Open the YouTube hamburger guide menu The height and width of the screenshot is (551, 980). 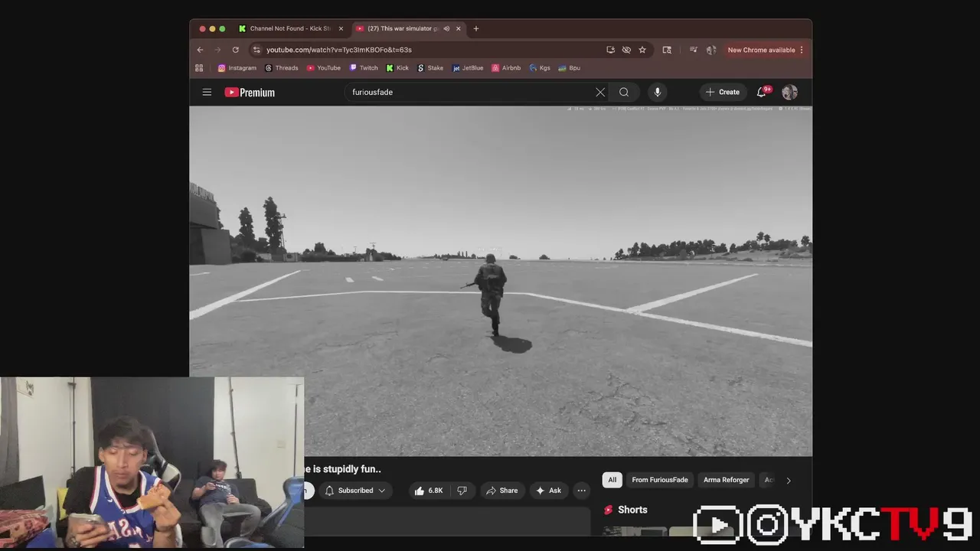pos(207,92)
